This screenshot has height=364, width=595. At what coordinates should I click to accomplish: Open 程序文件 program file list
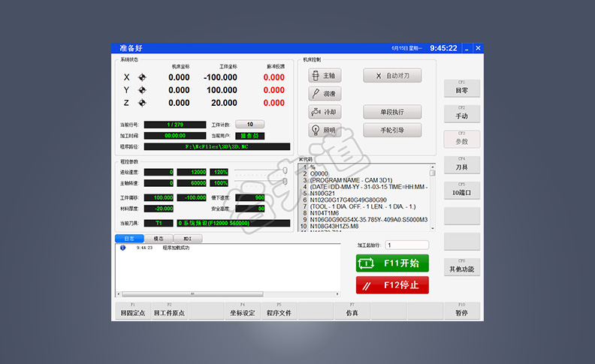point(279,312)
